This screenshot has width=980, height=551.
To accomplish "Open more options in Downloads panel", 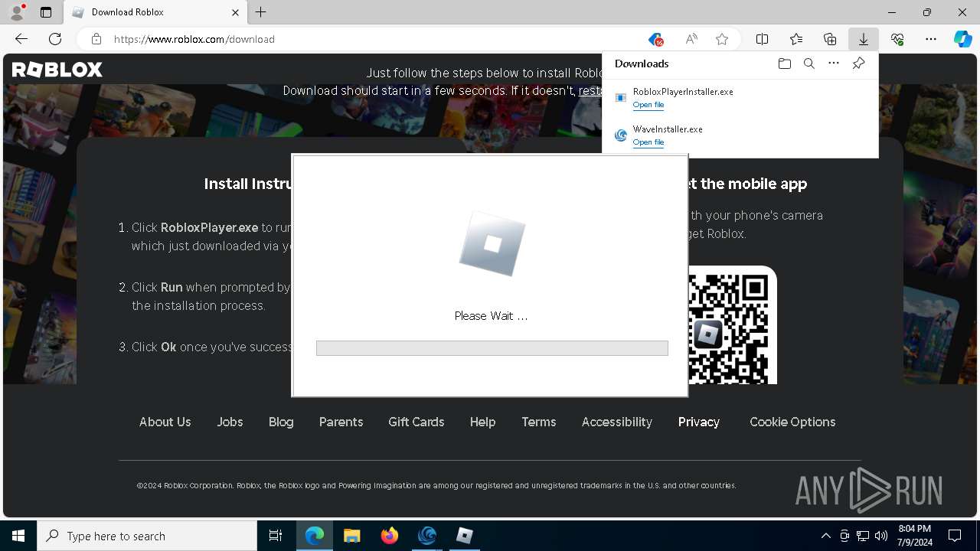I will [834, 64].
